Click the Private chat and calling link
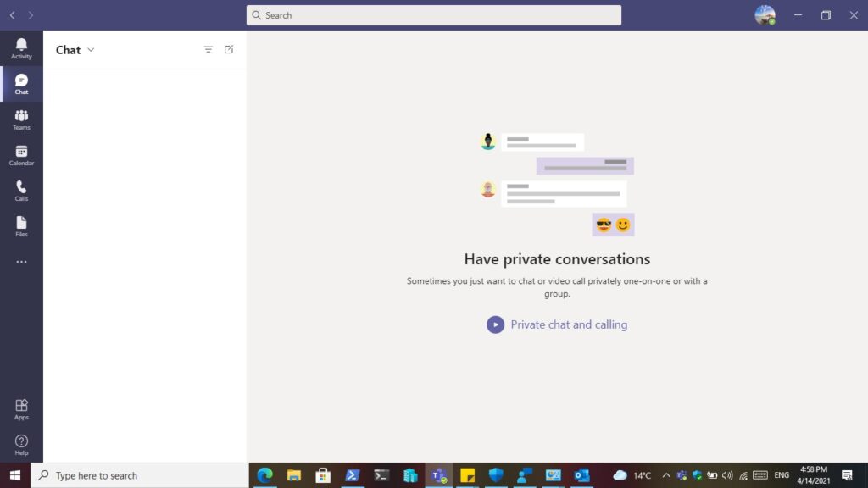This screenshot has height=488, width=868. [569, 324]
